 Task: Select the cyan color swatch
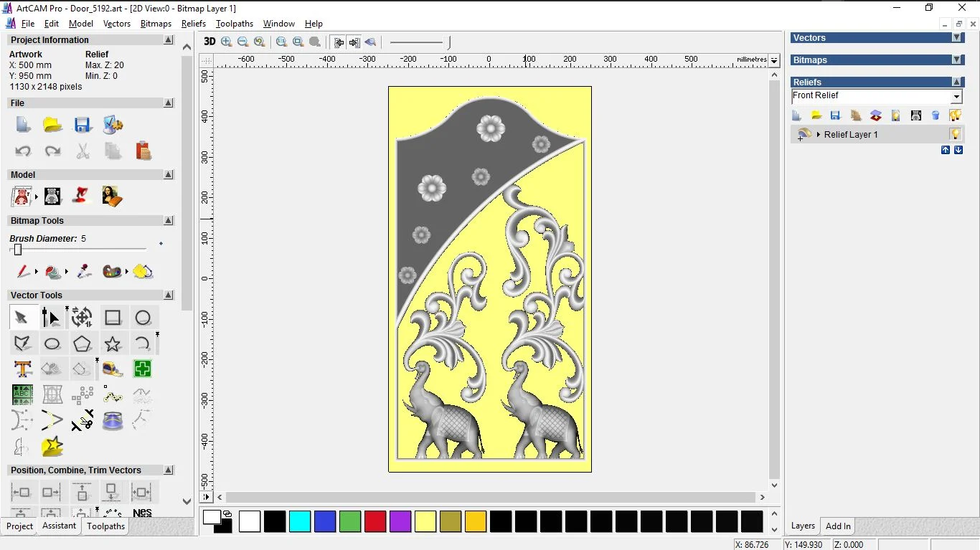[300, 521]
